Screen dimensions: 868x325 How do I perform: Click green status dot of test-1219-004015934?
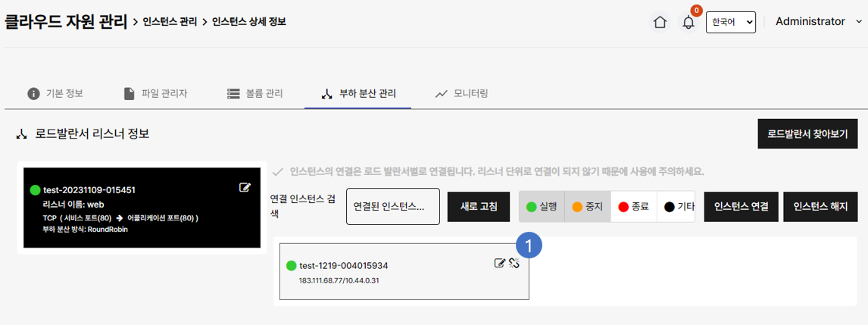[x=292, y=266]
